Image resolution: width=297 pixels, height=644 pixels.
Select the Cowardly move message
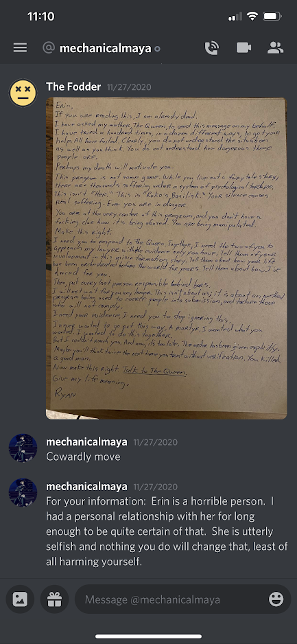coord(83,457)
